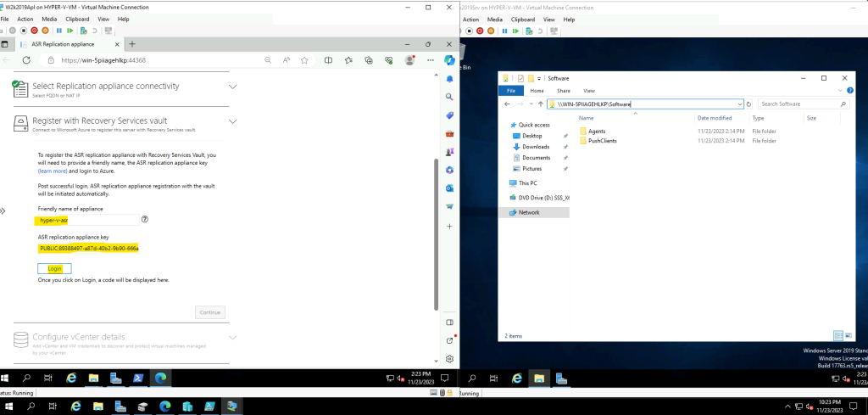Viewport: 868px width, 415px height.
Task: Click File Explorer up one level arrow
Action: [x=541, y=104]
